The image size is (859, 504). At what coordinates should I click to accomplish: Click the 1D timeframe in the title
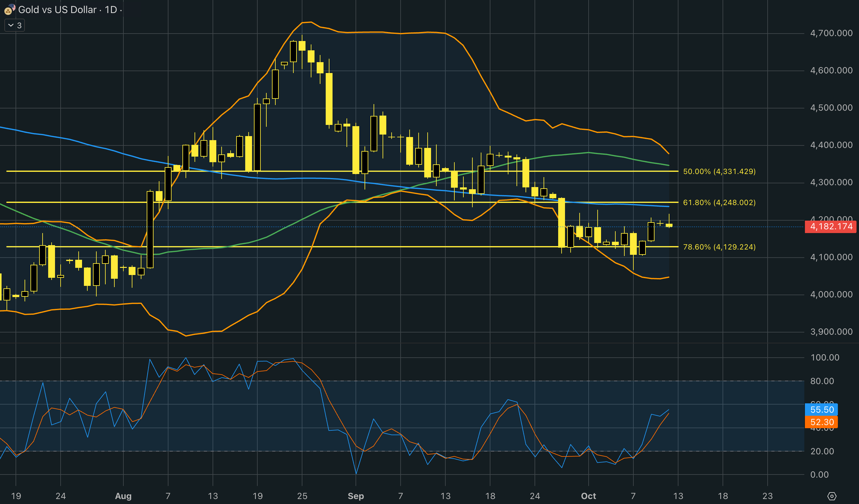[x=111, y=10]
